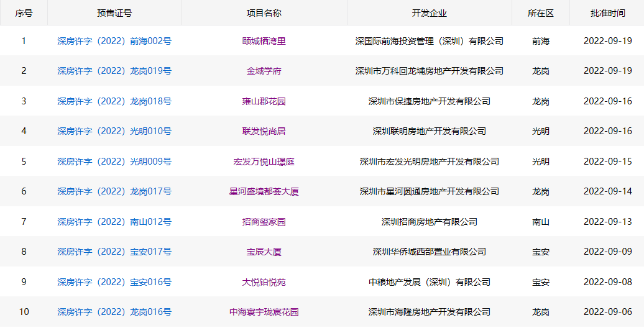Open project 雍山郡花园
This screenshot has width=644, height=328.
tap(264, 101)
